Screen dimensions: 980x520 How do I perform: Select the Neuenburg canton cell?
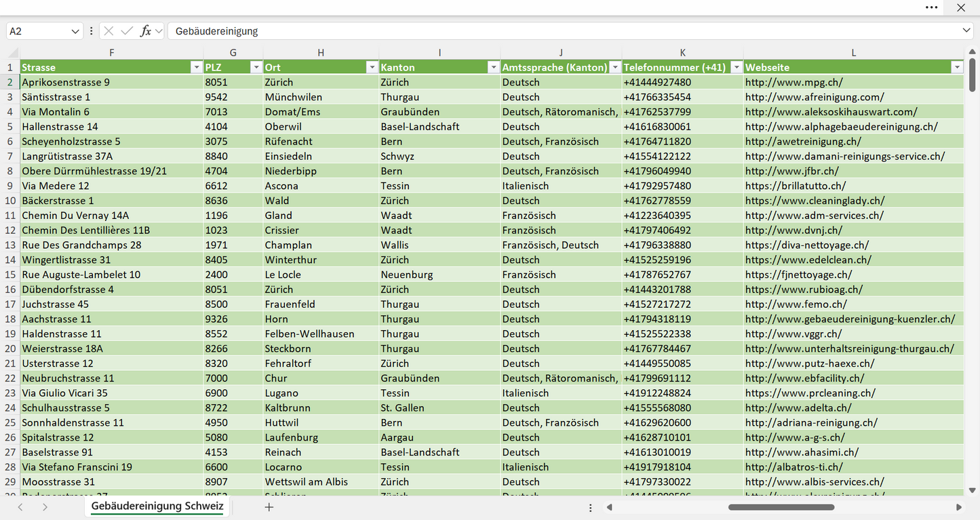(439, 275)
